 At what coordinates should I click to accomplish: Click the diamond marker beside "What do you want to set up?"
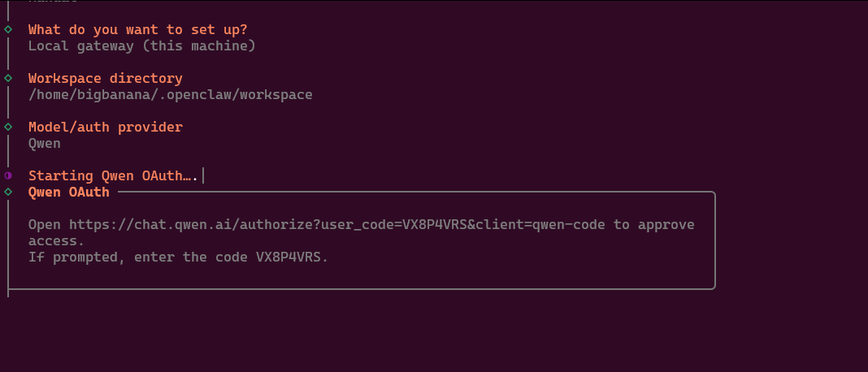[8, 30]
